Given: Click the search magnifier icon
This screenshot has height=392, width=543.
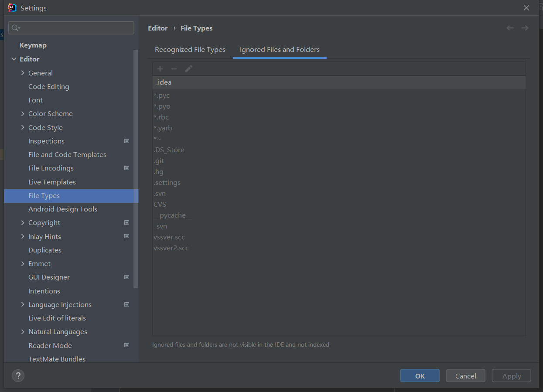Looking at the screenshot, I should [x=16, y=28].
